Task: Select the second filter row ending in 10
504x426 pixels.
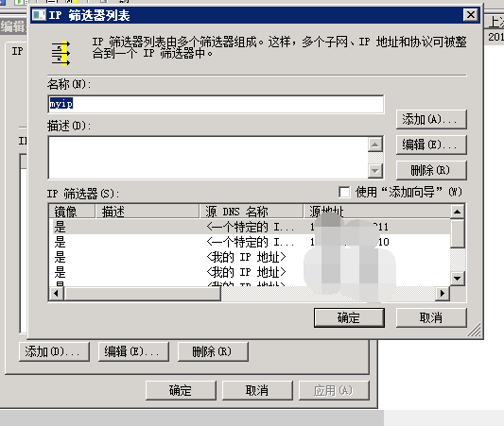Action: [250, 242]
